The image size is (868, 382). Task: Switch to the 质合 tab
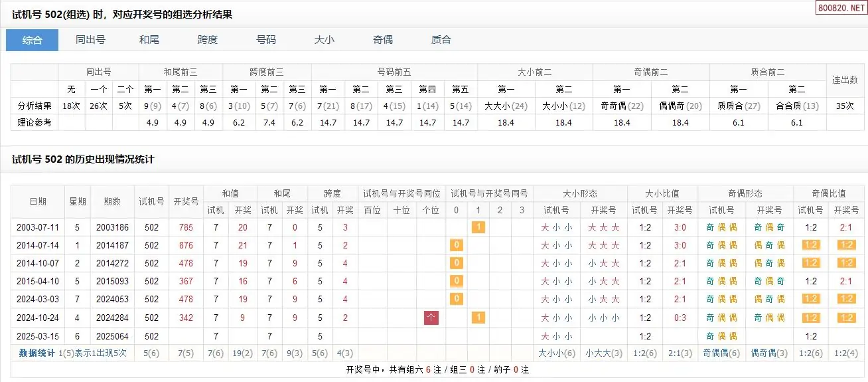click(x=441, y=40)
